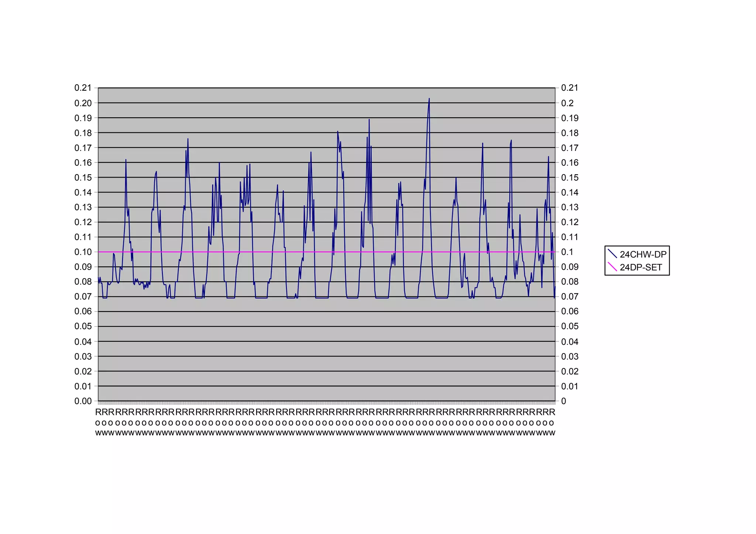756x534 pixels.
Task: Click the 0.18 label on right axis
Action: (x=570, y=133)
